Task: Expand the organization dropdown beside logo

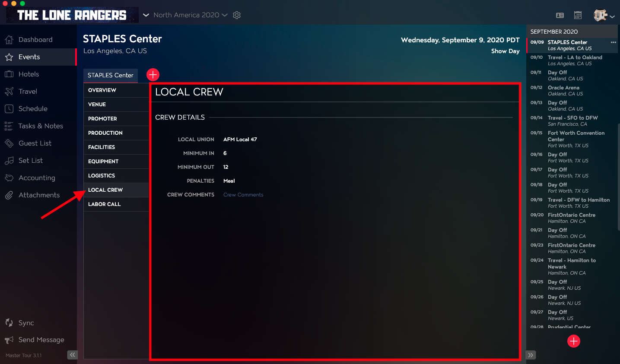Action: coord(146,15)
